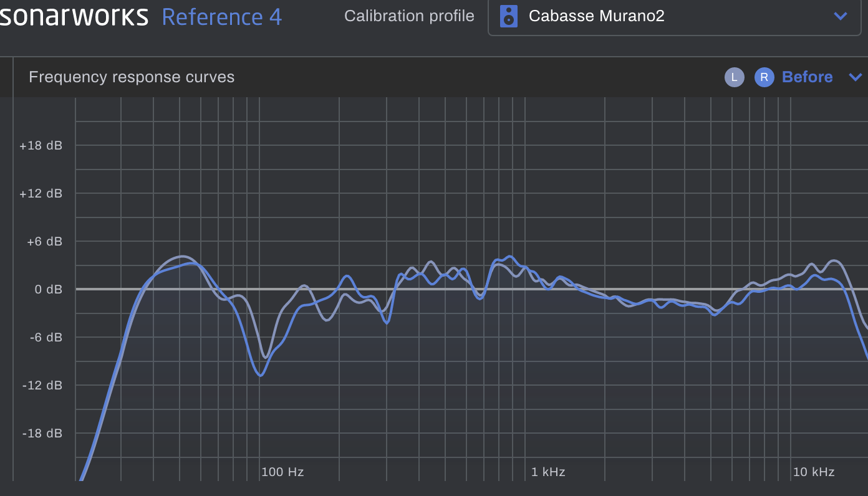Click the 100 Hz frequency marker label
The width and height of the screenshot is (868, 496).
(x=282, y=472)
